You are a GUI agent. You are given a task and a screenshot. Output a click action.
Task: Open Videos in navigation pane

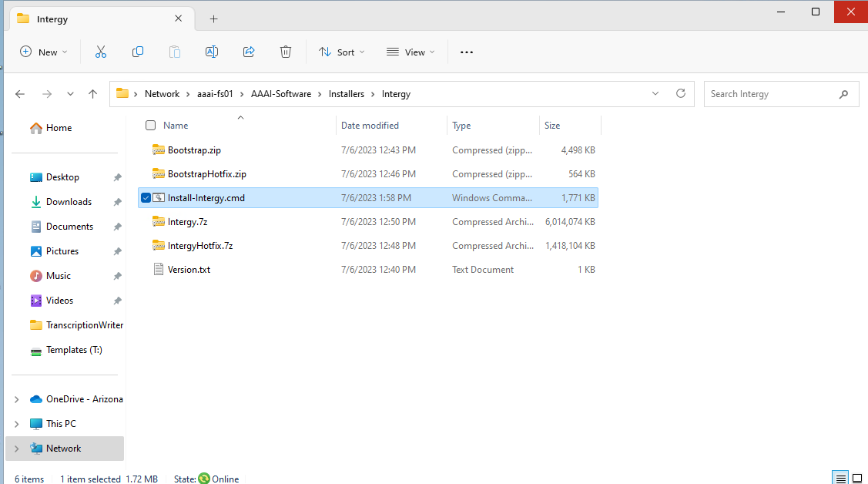click(x=59, y=301)
